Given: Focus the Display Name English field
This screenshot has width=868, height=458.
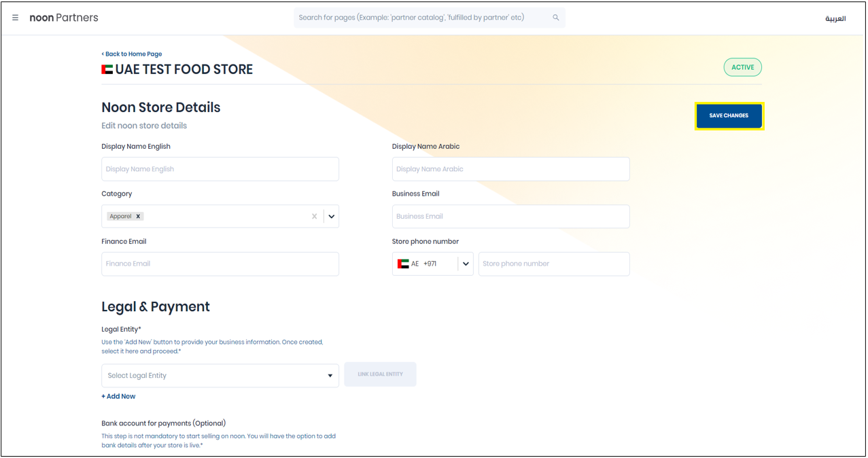Looking at the screenshot, I should [220, 169].
